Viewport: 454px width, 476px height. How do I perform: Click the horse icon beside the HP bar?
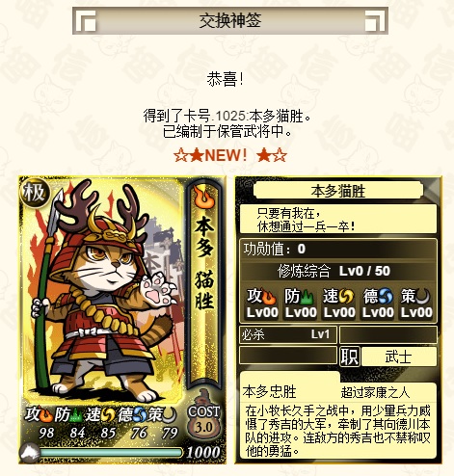(30, 453)
